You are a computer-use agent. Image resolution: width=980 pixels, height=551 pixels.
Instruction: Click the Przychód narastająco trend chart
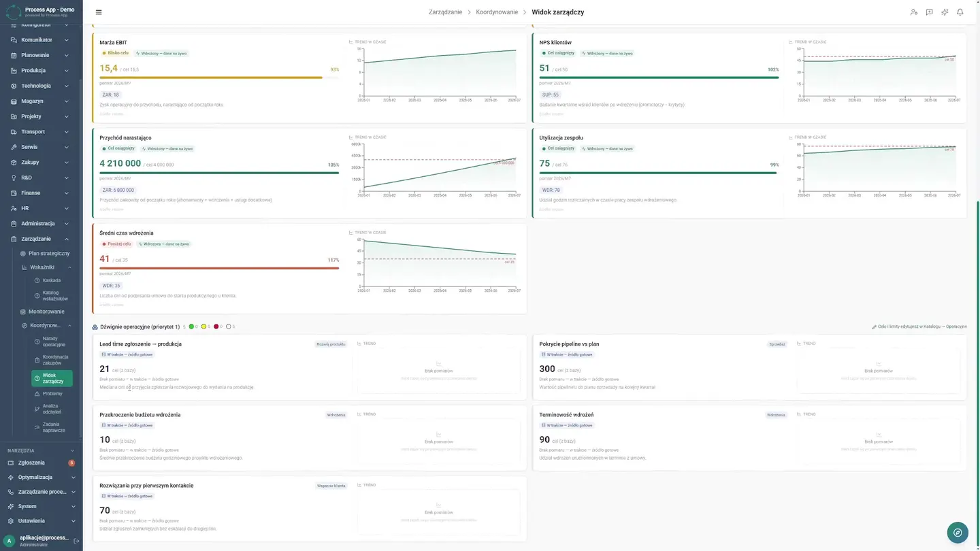click(x=434, y=170)
